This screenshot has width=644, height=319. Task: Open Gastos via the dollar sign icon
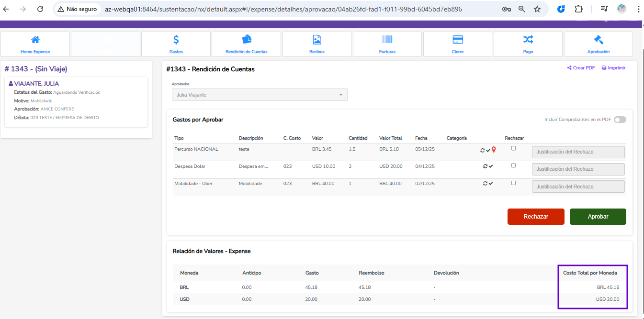click(x=176, y=40)
